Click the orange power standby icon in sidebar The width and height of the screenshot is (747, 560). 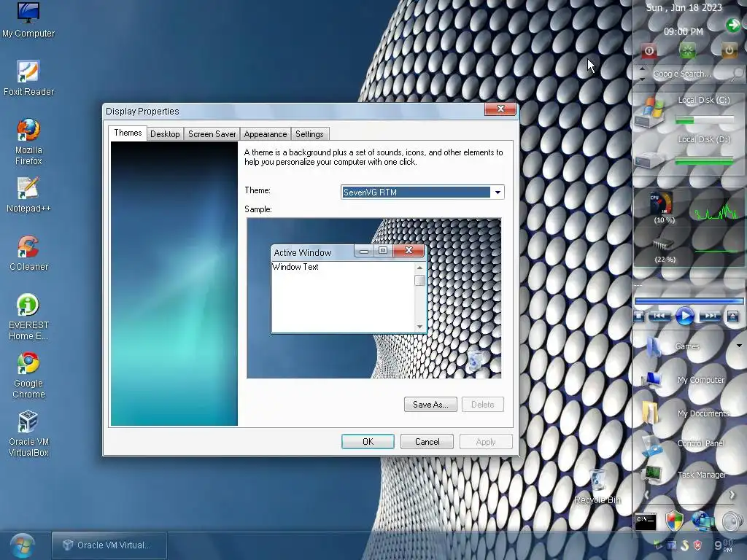tap(729, 50)
